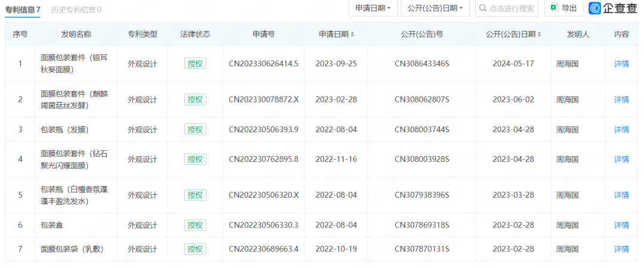This screenshot has width=644, height=268.
Task: Click the 导出 export button
Action: pos(563,8)
